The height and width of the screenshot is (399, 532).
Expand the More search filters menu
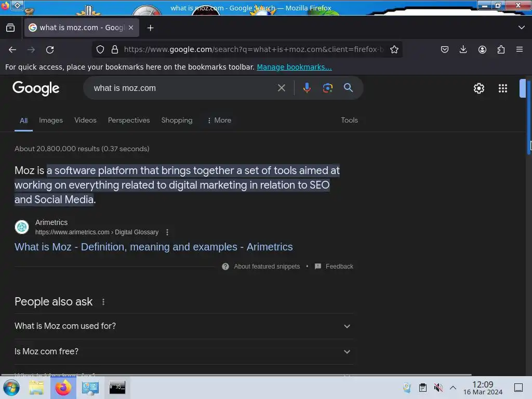point(219,120)
